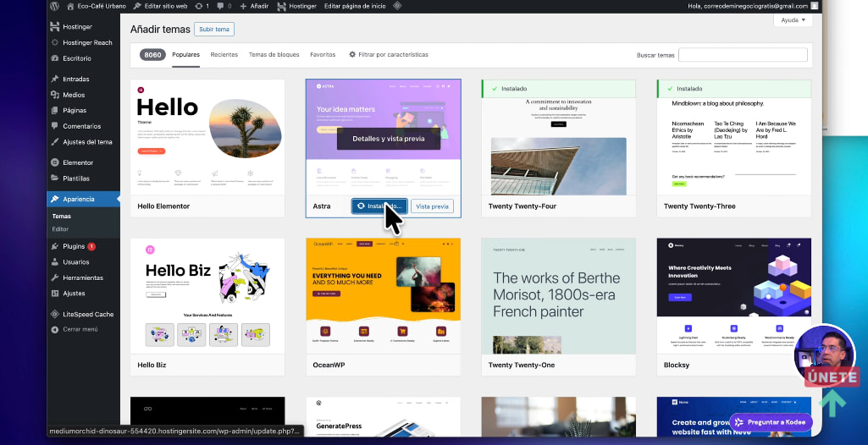Select the Populares tab
This screenshot has width=868, height=445.
pyautogui.click(x=186, y=55)
